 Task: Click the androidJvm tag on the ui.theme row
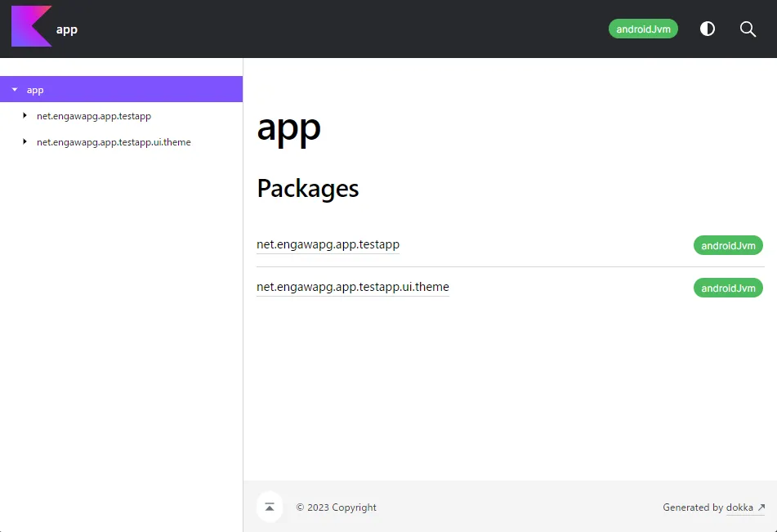click(x=728, y=288)
